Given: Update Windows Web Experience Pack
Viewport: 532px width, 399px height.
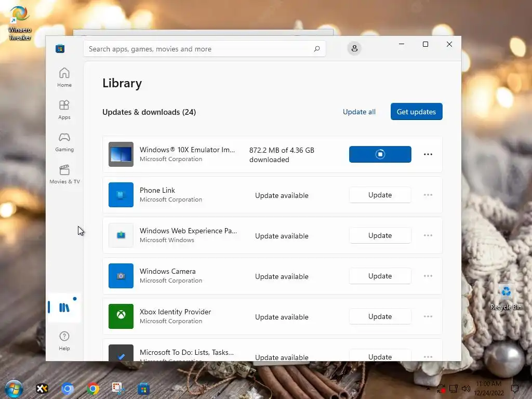Looking at the screenshot, I should pyautogui.click(x=380, y=235).
